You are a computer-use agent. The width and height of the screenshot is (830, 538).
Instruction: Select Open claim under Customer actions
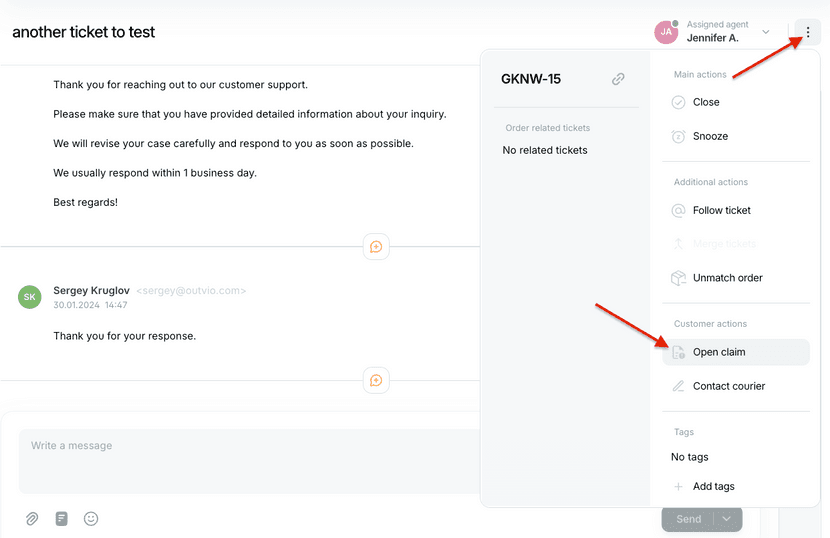click(x=736, y=352)
